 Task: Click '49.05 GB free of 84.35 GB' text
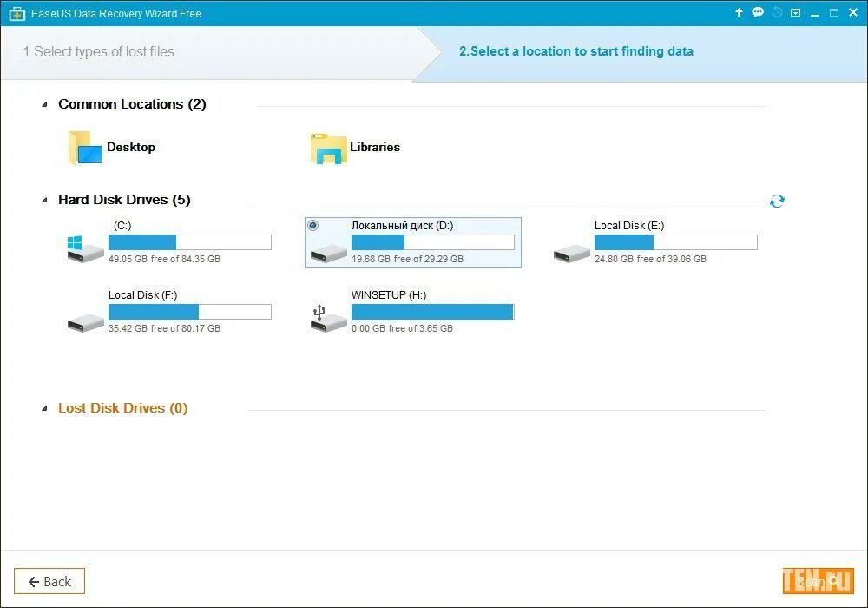coord(164,259)
